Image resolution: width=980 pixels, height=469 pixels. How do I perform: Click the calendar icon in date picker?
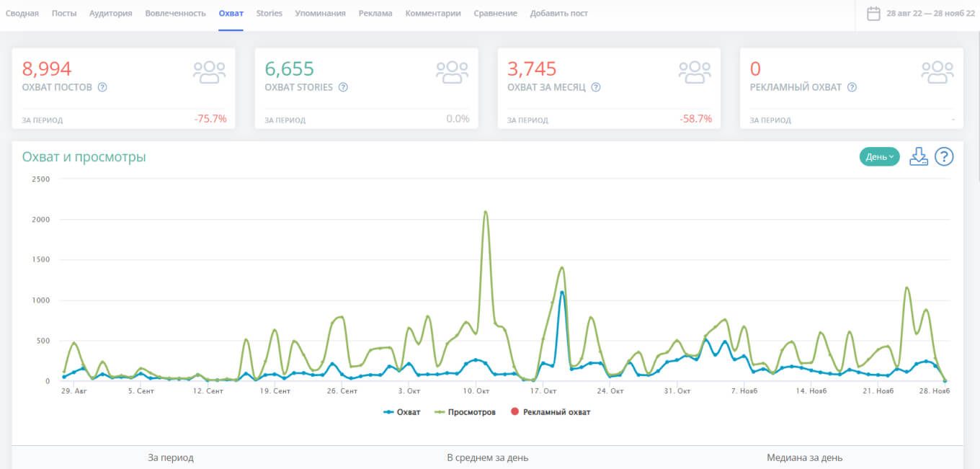(873, 14)
